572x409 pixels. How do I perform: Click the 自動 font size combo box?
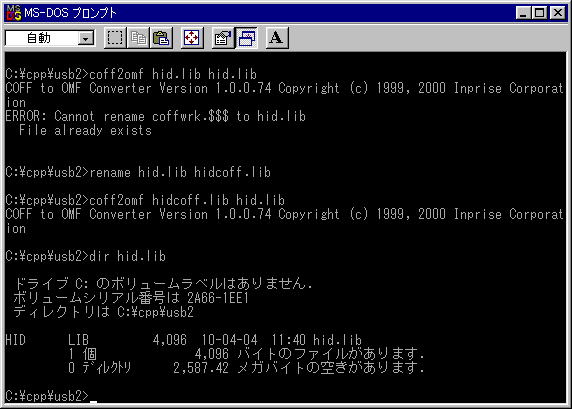pyautogui.click(x=50, y=38)
